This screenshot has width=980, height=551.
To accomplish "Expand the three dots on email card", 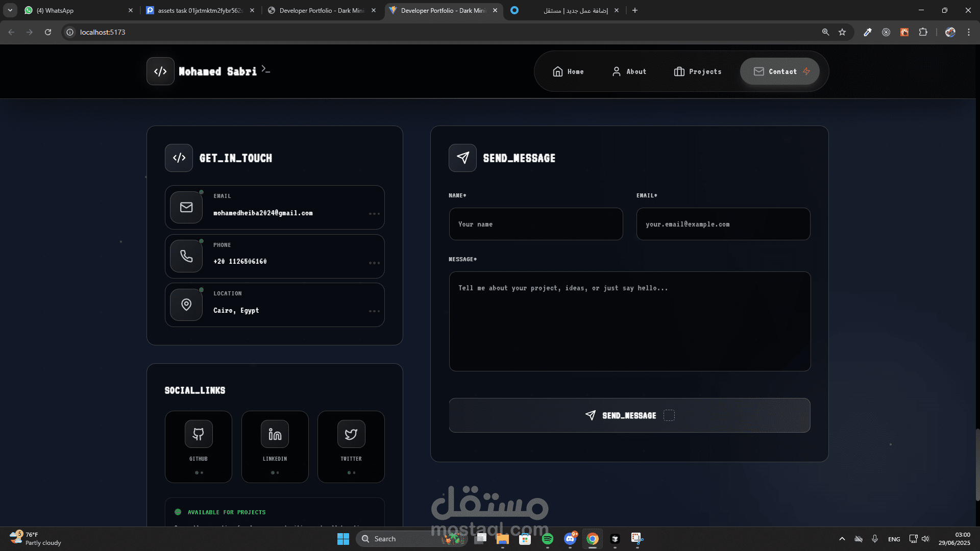I will 374,214.
